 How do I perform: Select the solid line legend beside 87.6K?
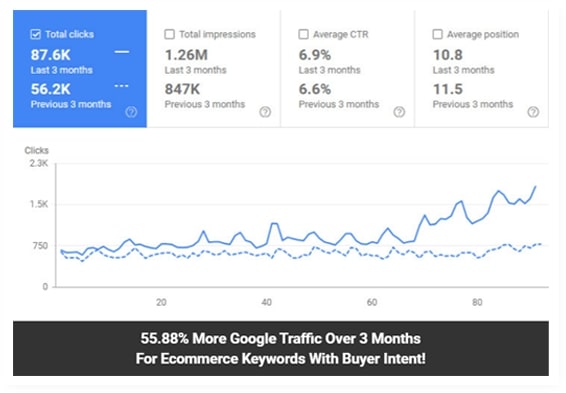(x=122, y=52)
